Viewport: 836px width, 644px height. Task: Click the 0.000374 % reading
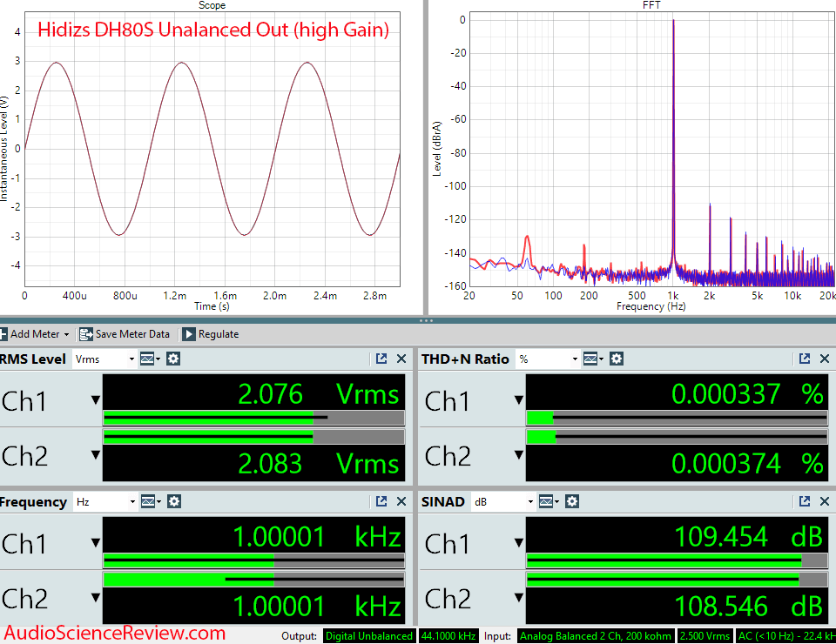click(747, 464)
